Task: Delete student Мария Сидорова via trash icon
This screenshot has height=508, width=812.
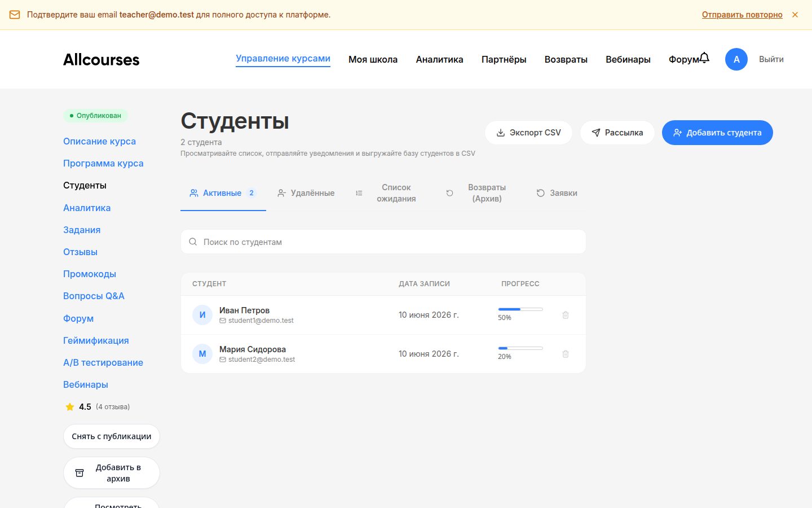Action: (566, 354)
